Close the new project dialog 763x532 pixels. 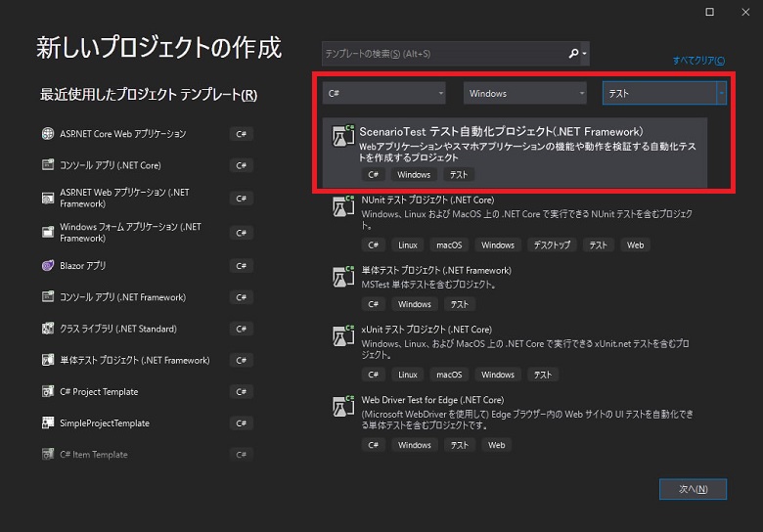pos(745,12)
